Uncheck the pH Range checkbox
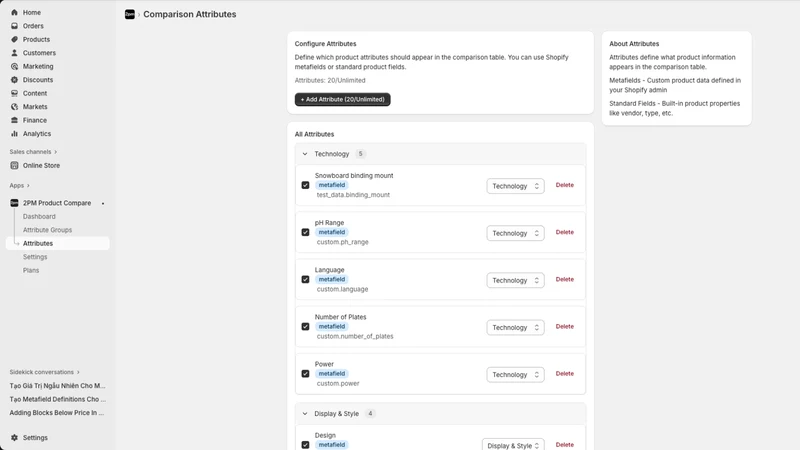This screenshot has height=450, width=800. [x=305, y=232]
